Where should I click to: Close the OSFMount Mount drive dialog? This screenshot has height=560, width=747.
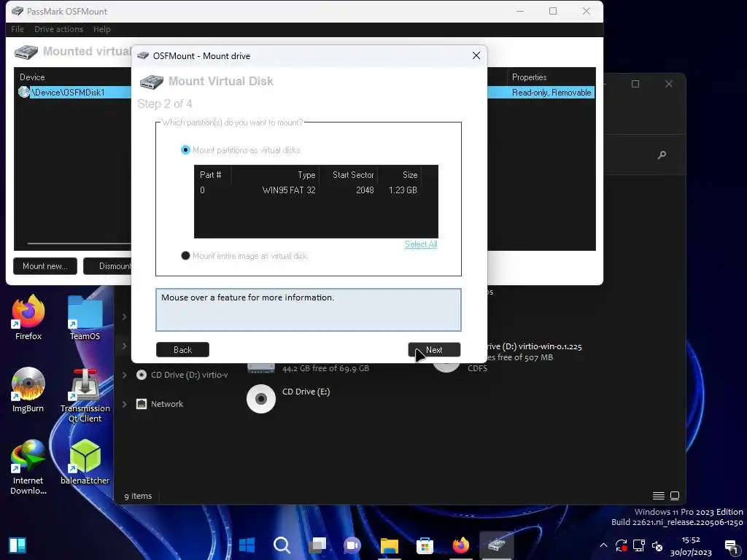click(476, 55)
